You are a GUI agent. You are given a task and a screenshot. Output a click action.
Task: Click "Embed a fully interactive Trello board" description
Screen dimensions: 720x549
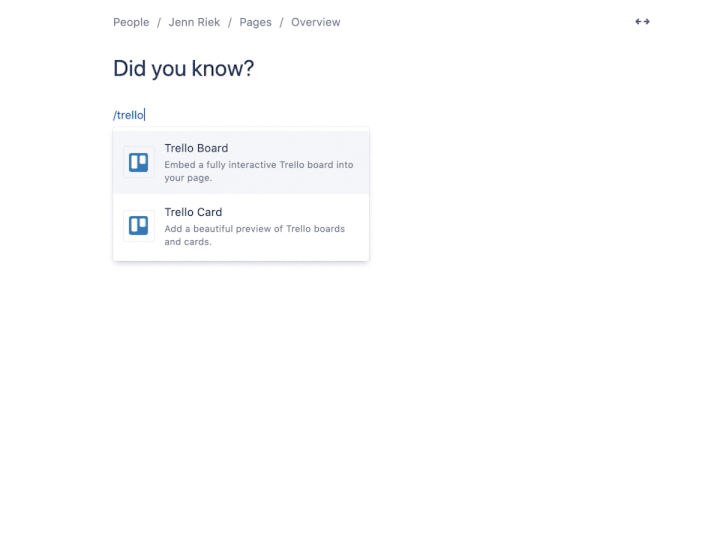point(259,171)
